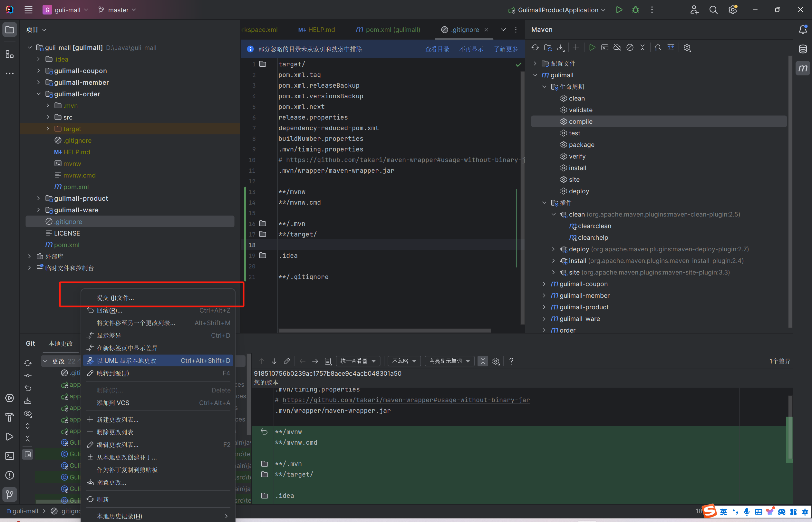The image size is (812, 522).
Task: Jump to next difference down arrow
Action: tap(274, 361)
